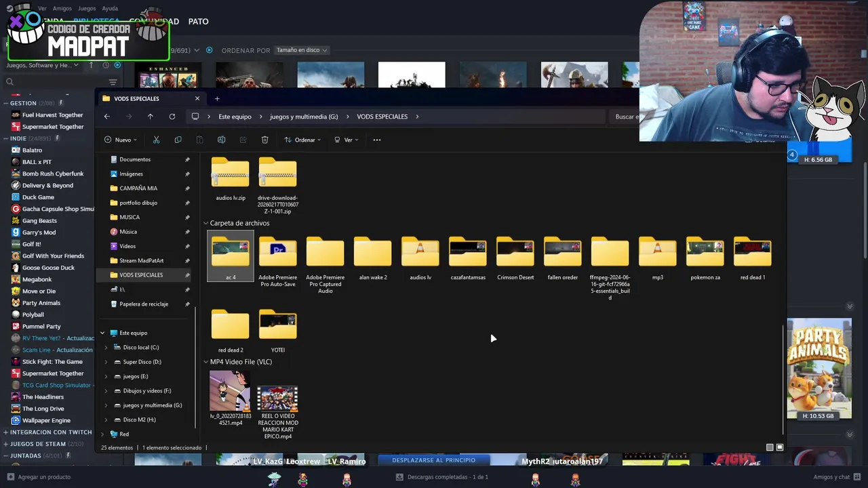Click DESPLAZARSE AL PRINCIPIO button
868x488 pixels.
pyautogui.click(x=433, y=460)
